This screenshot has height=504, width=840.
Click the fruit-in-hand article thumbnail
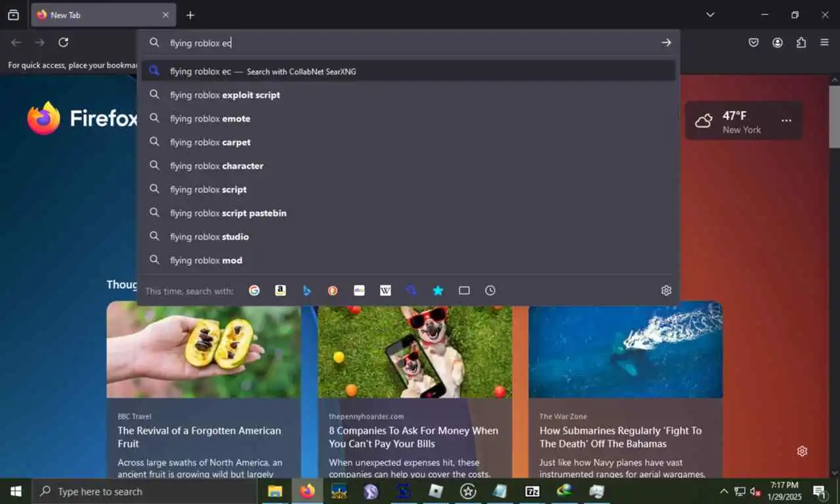point(203,349)
